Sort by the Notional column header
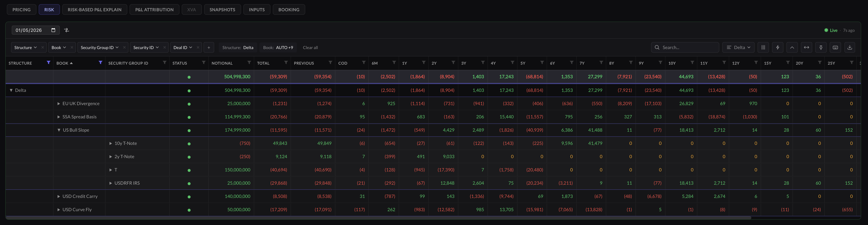868x225 pixels. tap(222, 63)
